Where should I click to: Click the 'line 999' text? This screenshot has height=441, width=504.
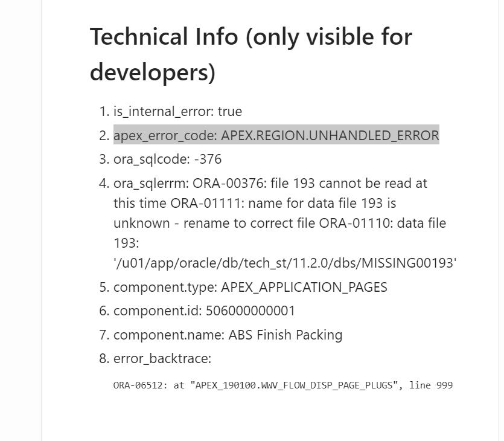(x=431, y=385)
